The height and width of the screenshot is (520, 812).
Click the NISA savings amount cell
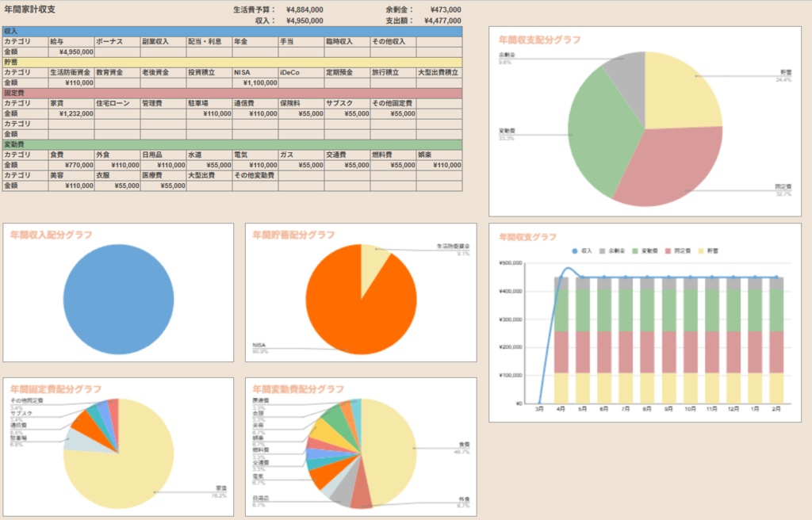255,83
